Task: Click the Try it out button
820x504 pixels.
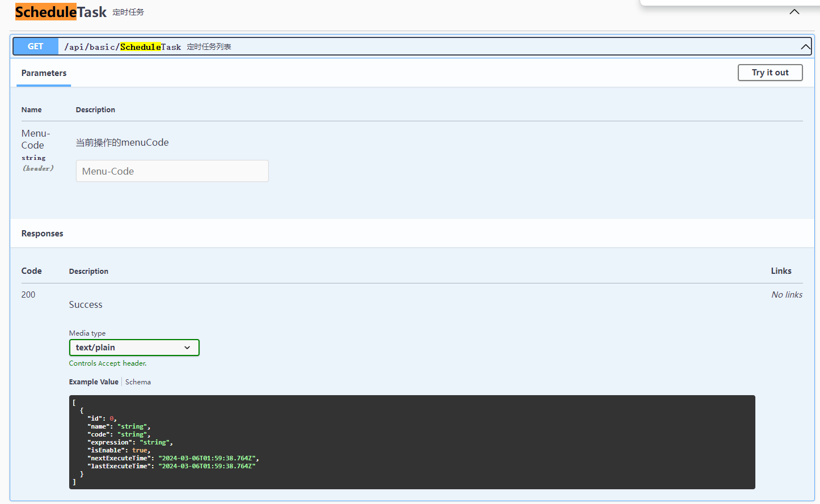Action: (770, 73)
